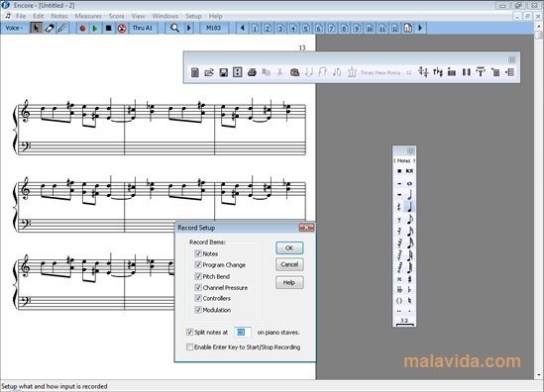Start playback with the green Play button
The image size is (544, 392).
[x=95, y=28]
